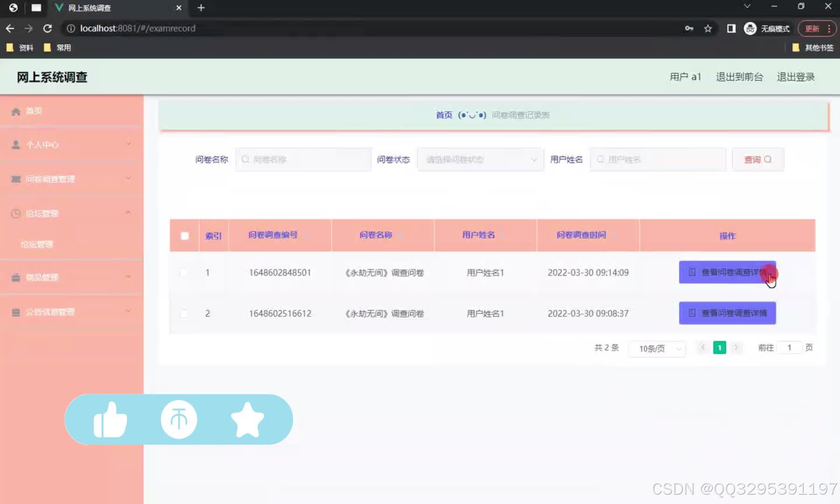The width and height of the screenshot is (840, 504).
Task: Click the site info icon in address bar
Action: [71, 28]
